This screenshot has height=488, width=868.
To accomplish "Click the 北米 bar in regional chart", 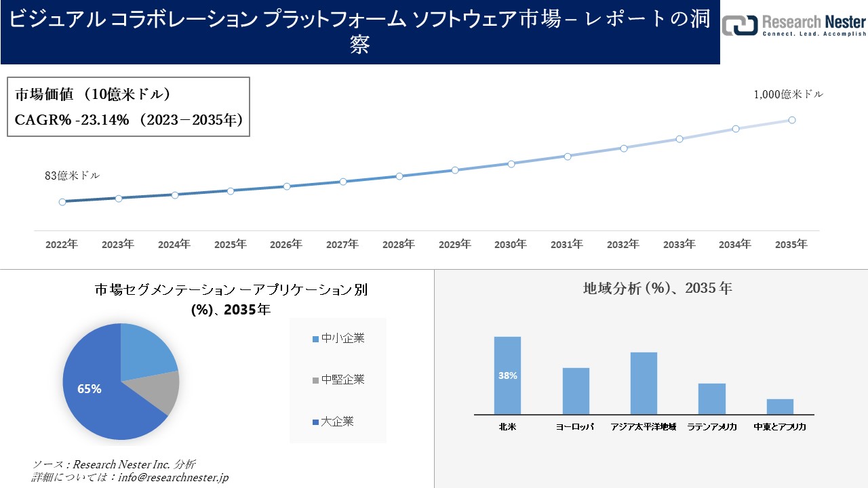I will tap(509, 376).
